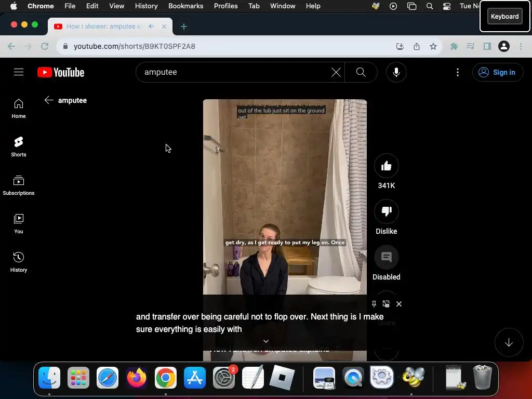Start voice search with microphone
The image size is (532, 399).
[x=396, y=72]
